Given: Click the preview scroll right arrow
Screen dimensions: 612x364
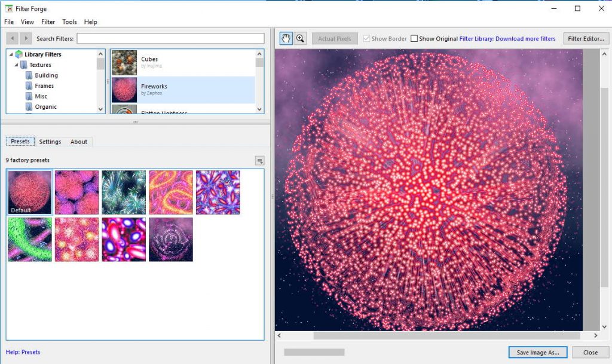Looking at the screenshot, I should pos(596,335).
